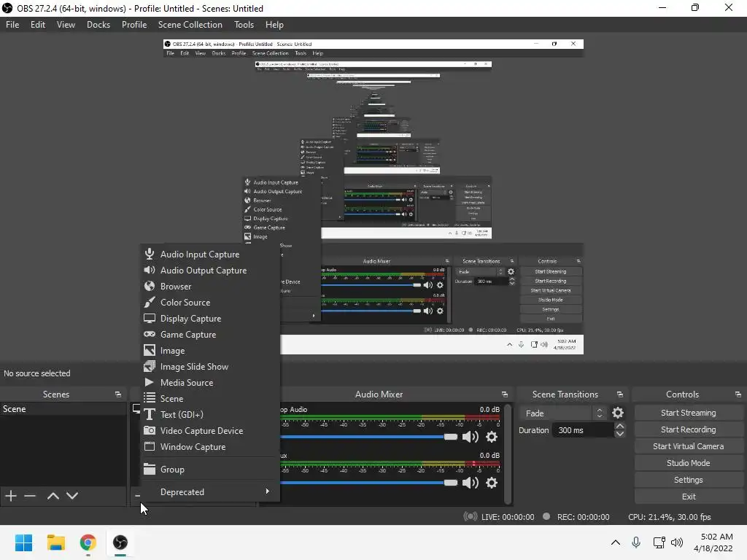Add a new scene with plus icon
Image resolution: width=747 pixels, height=560 pixels.
[x=10, y=496]
